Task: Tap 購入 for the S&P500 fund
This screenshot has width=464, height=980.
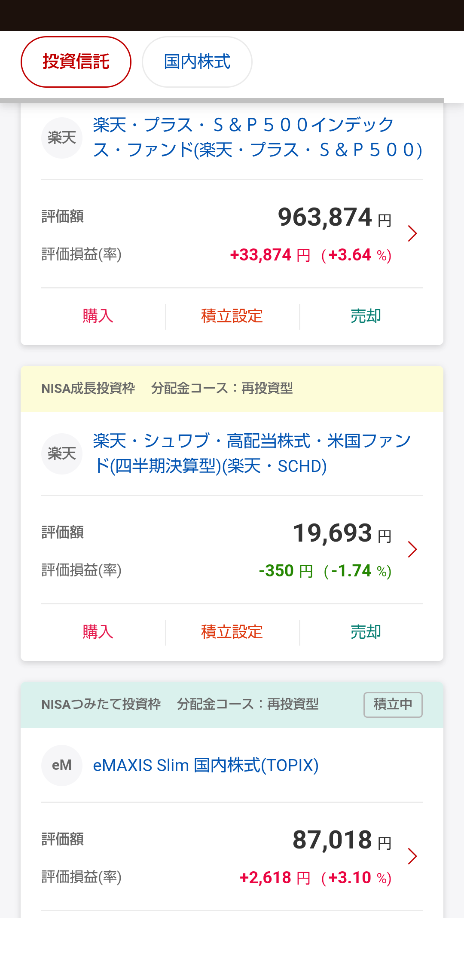Action: [x=98, y=316]
